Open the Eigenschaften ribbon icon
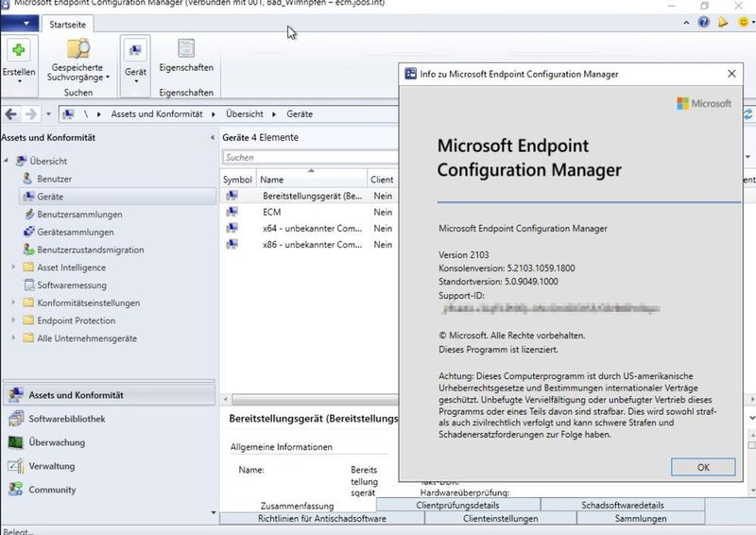Screen dimensions: 756x535 (186, 49)
